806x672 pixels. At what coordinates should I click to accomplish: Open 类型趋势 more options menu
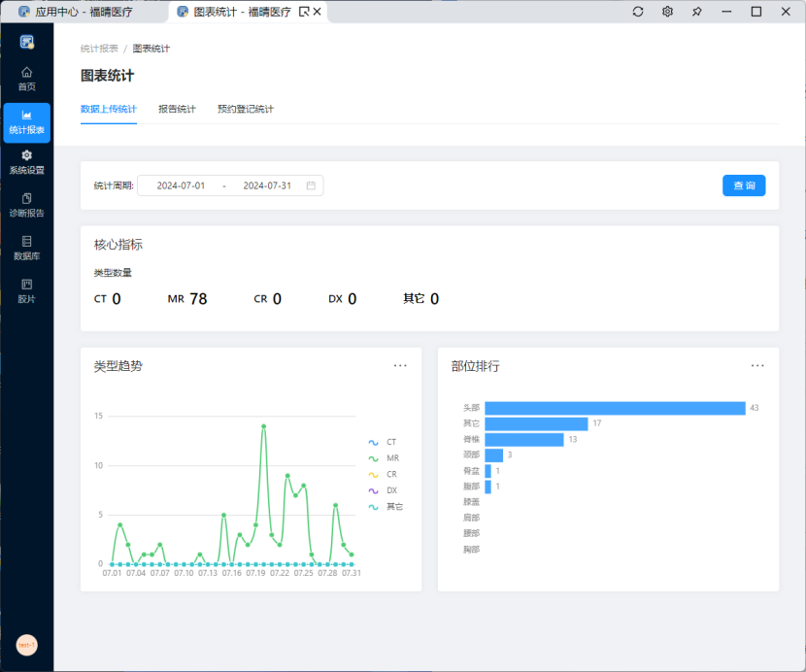pyautogui.click(x=400, y=365)
